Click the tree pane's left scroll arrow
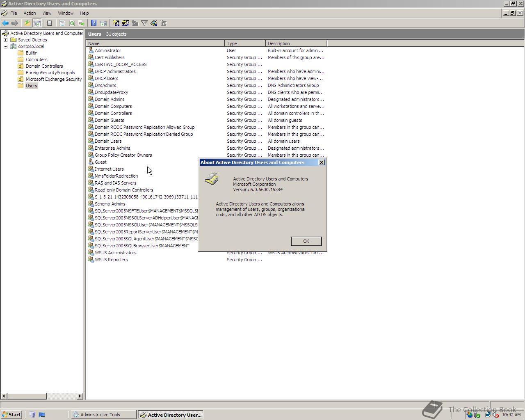The height and width of the screenshot is (420, 525). [x=4, y=396]
